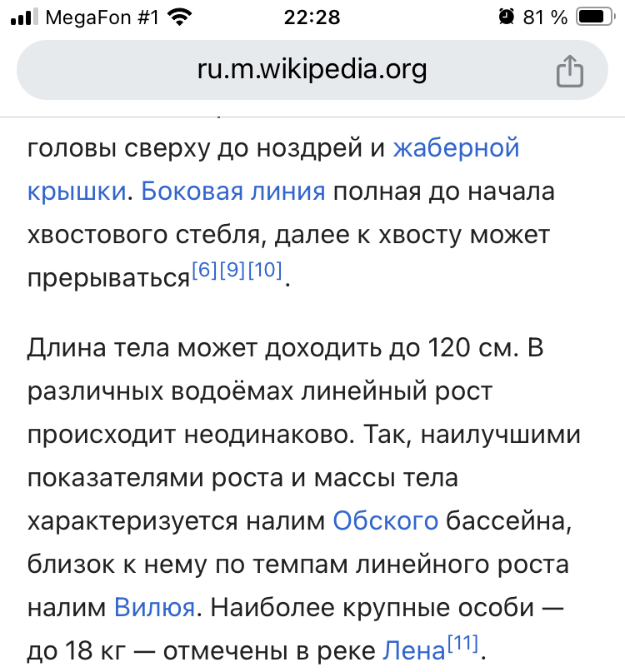625x672 pixels.
Task: Tap the ru.m.wikipedia.org address field
Action: click(312, 70)
